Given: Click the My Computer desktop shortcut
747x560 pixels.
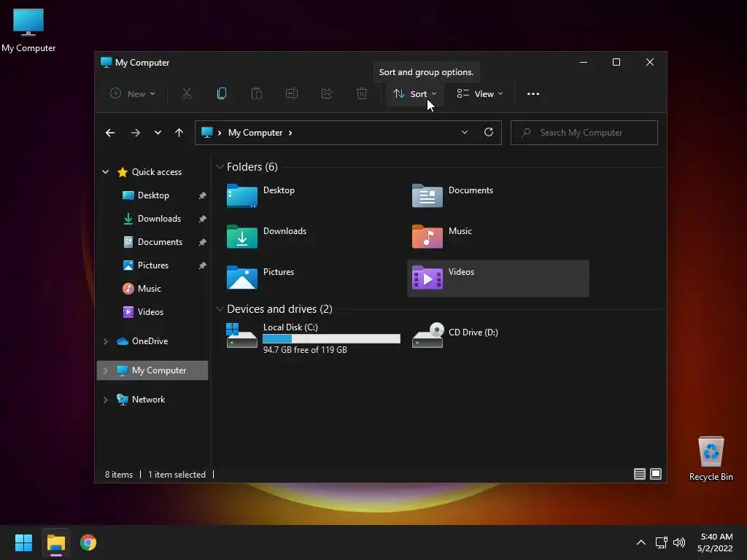Looking at the screenshot, I should 28,31.
